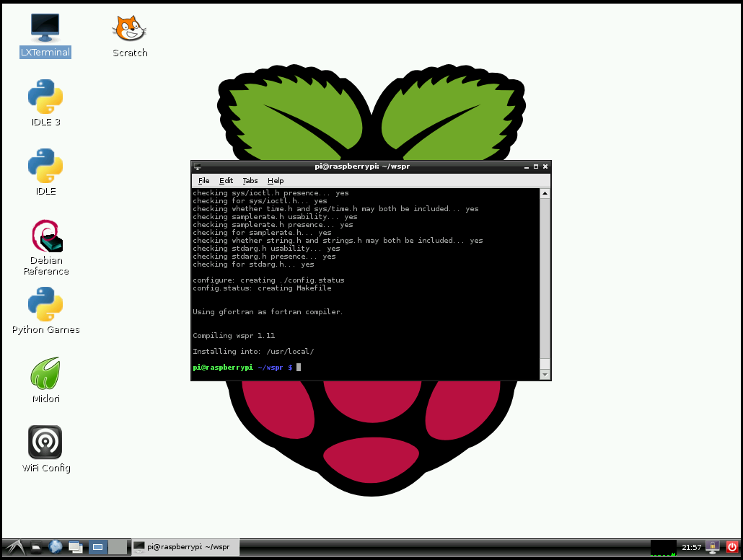
Task: Click 'configure: creating ./config.status' line
Action: click(x=268, y=280)
